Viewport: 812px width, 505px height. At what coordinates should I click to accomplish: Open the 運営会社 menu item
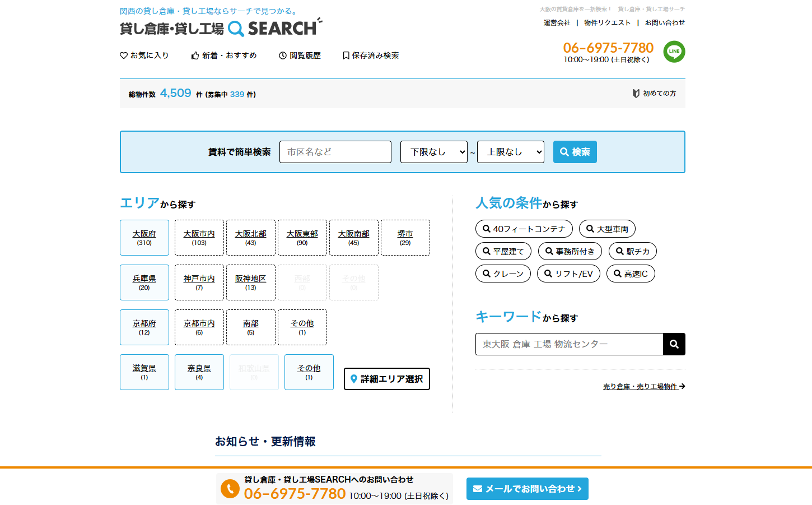pos(557,23)
